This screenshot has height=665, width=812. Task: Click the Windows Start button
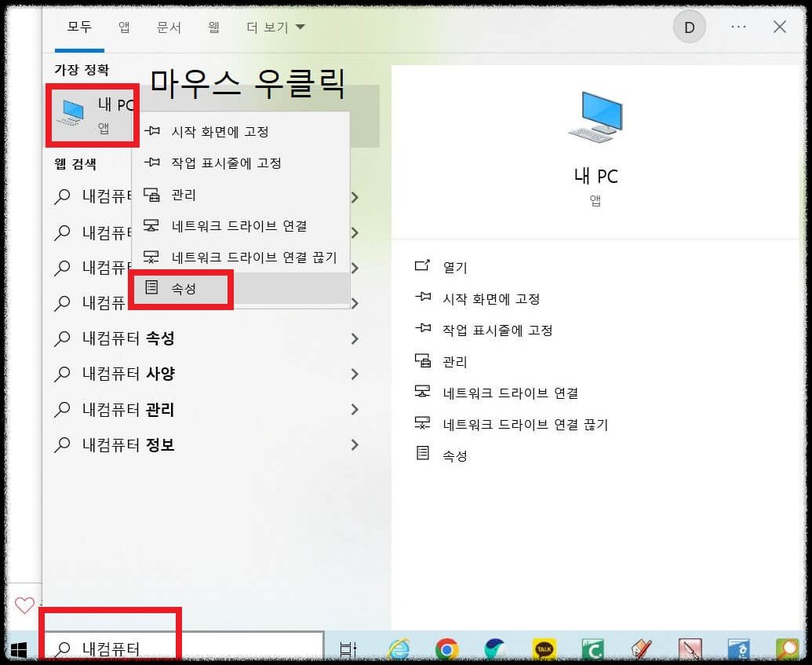click(18, 649)
